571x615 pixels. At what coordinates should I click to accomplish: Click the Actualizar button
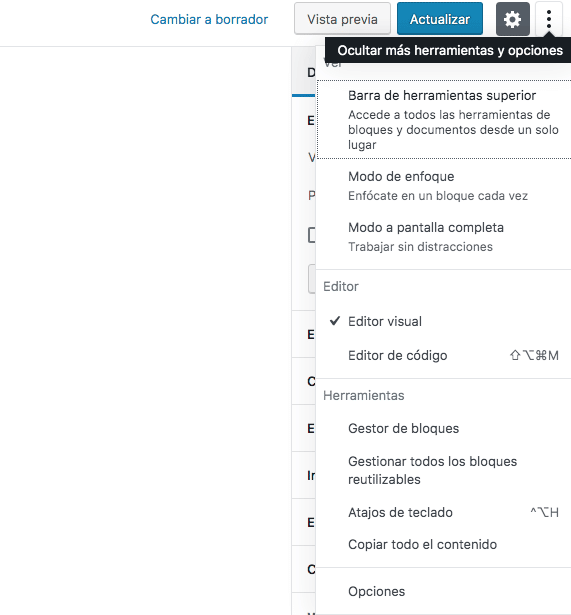[440, 19]
